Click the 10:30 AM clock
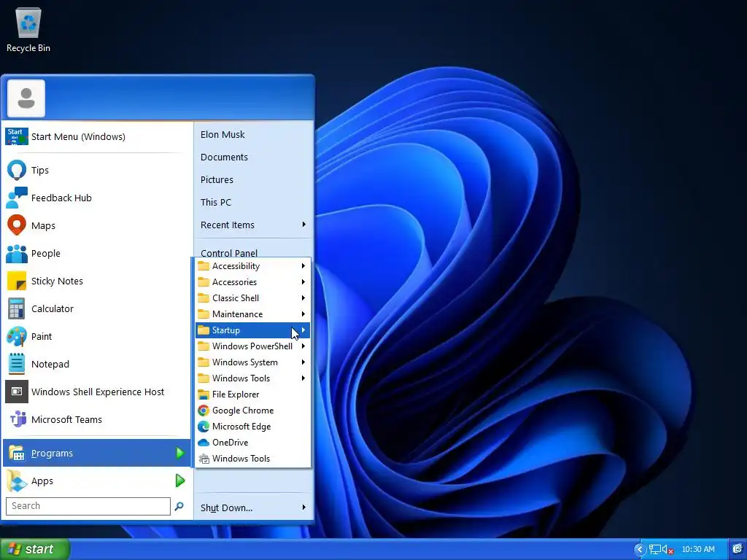This screenshot has height=560, width=747. (x=698, y=550)
